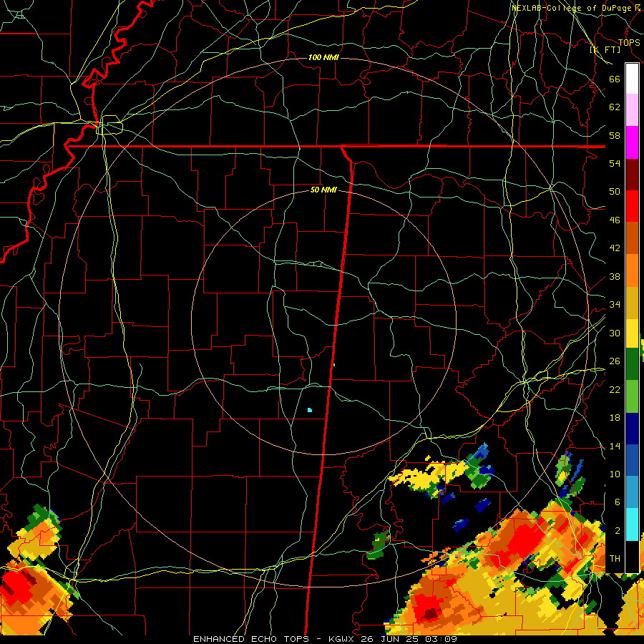This screenshot has height=644, width=644.
Task: Click the legend value "54"
Action: [x=615, y=163]
